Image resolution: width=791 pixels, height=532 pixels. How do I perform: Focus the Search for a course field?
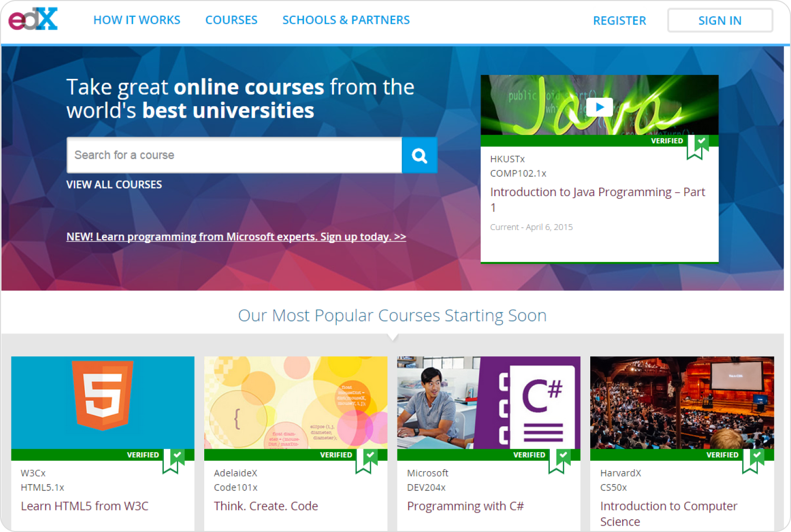pos(234,155)
